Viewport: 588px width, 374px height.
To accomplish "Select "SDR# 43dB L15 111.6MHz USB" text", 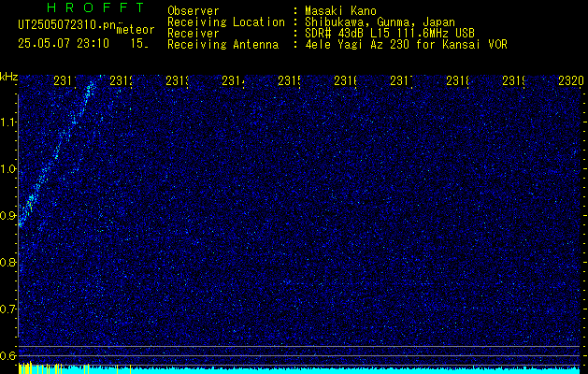I will click(x=390, y=34).
